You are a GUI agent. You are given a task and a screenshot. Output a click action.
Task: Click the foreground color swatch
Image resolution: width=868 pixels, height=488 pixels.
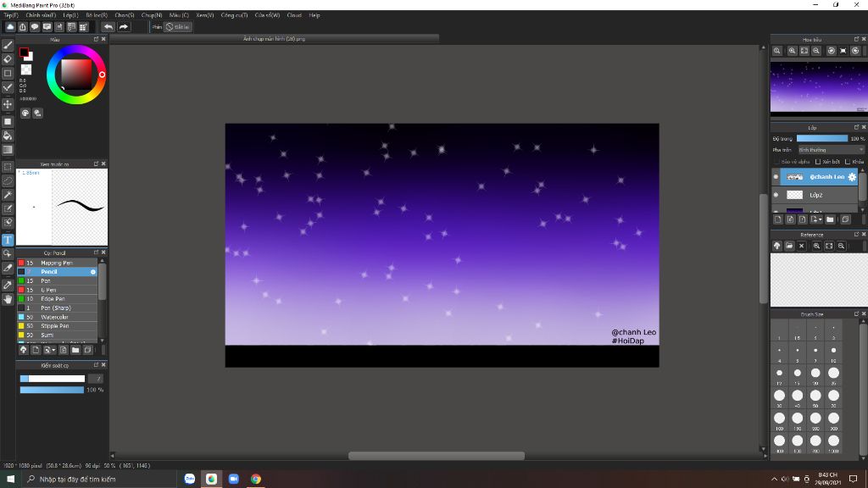point(24,53)
